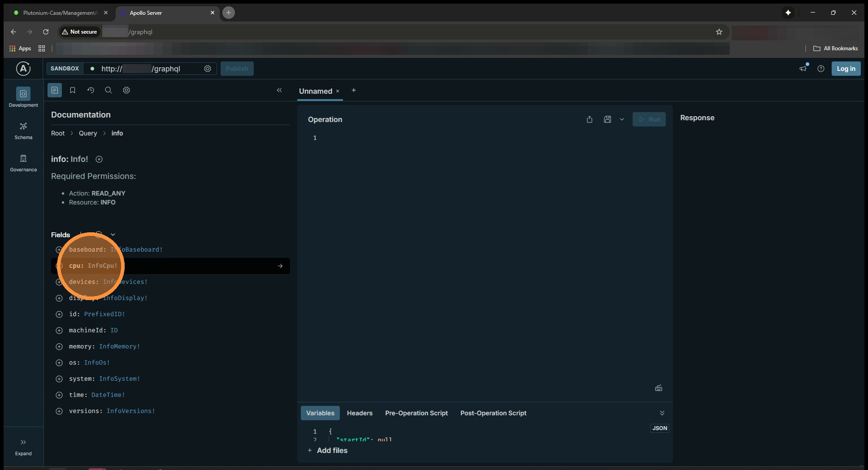The height and width of the screenshot is (470, 868).
Task: Open a new browser tab
Action: (x=229, y=13)
